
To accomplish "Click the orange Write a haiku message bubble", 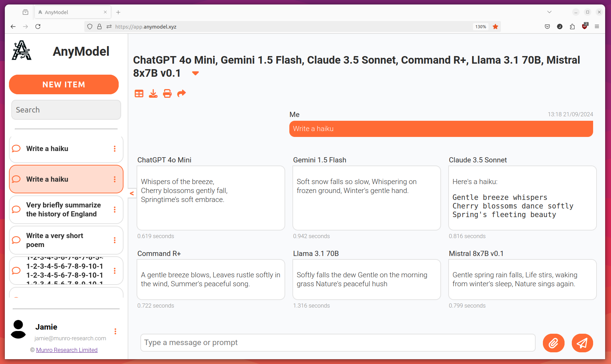I will [x=441, y=129].
